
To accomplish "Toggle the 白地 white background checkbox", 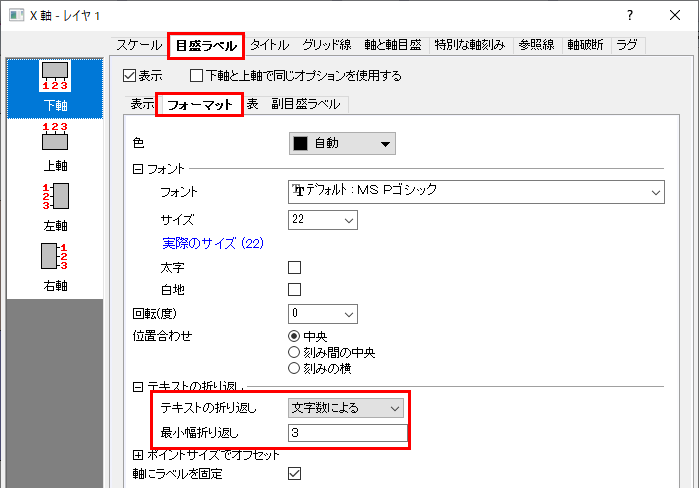I will pyautogui.click(x=294, y=289).
